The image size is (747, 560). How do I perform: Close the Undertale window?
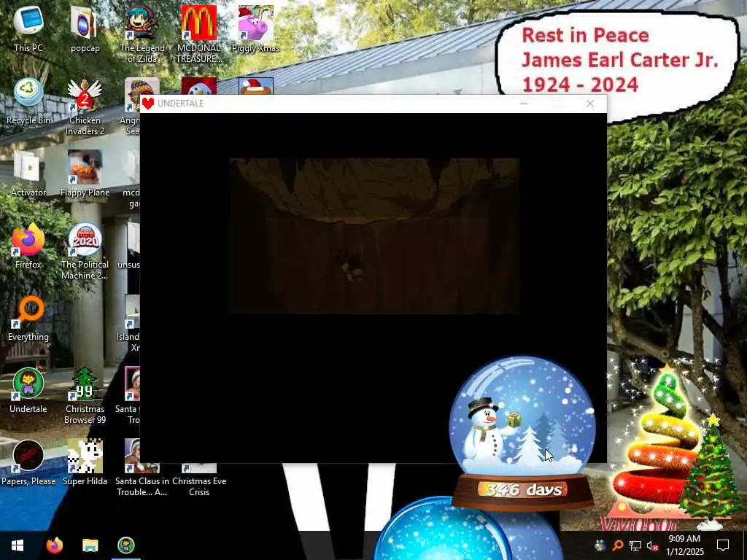point(590,104)
